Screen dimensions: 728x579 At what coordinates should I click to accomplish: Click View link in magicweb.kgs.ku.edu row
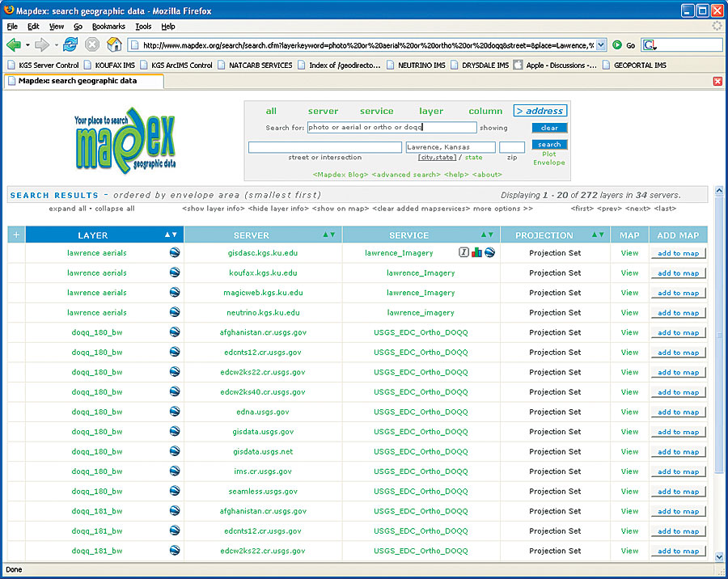tap(629, 293)
